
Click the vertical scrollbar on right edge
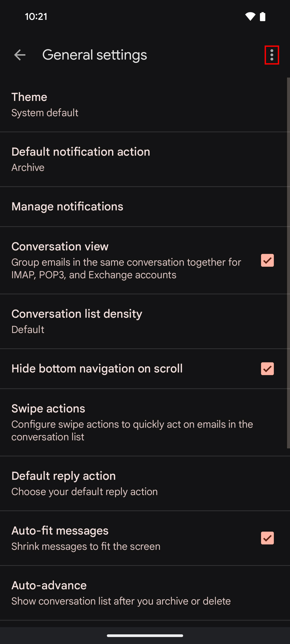288,263
